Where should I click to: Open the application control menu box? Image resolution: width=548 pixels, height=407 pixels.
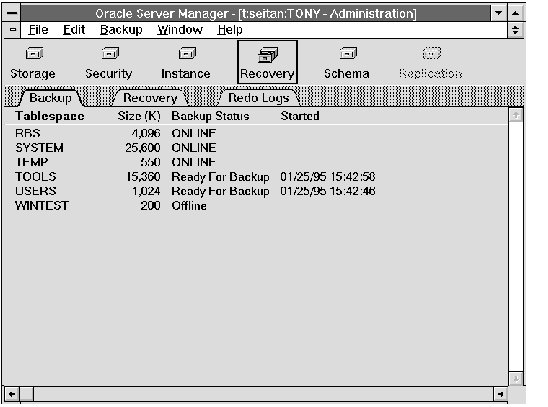12,13
